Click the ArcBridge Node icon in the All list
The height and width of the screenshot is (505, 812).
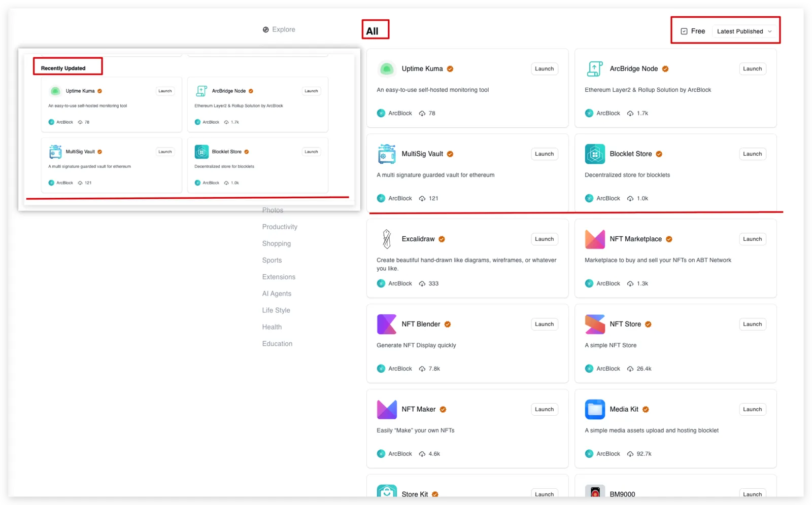(595, 69)
